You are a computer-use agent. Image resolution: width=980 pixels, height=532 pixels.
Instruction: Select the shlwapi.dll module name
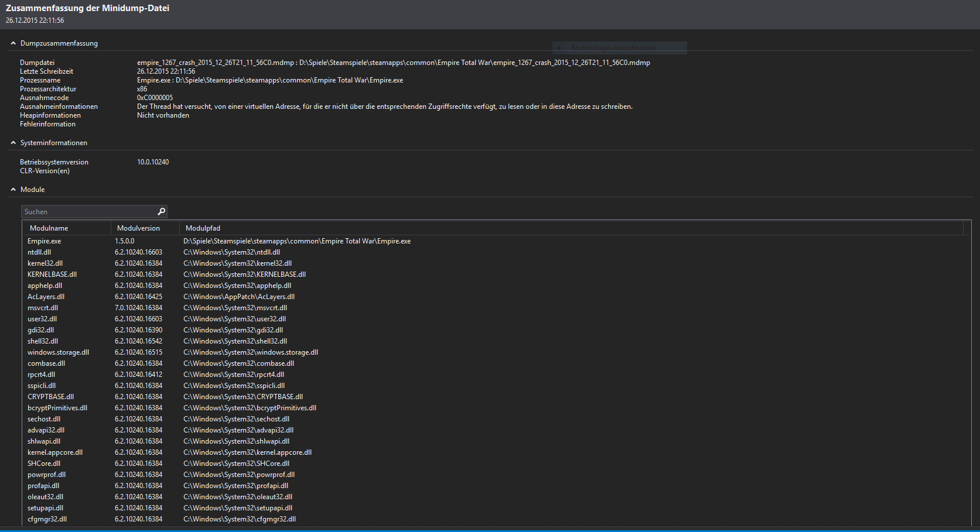pyautogui.click(x=44, y=441)
